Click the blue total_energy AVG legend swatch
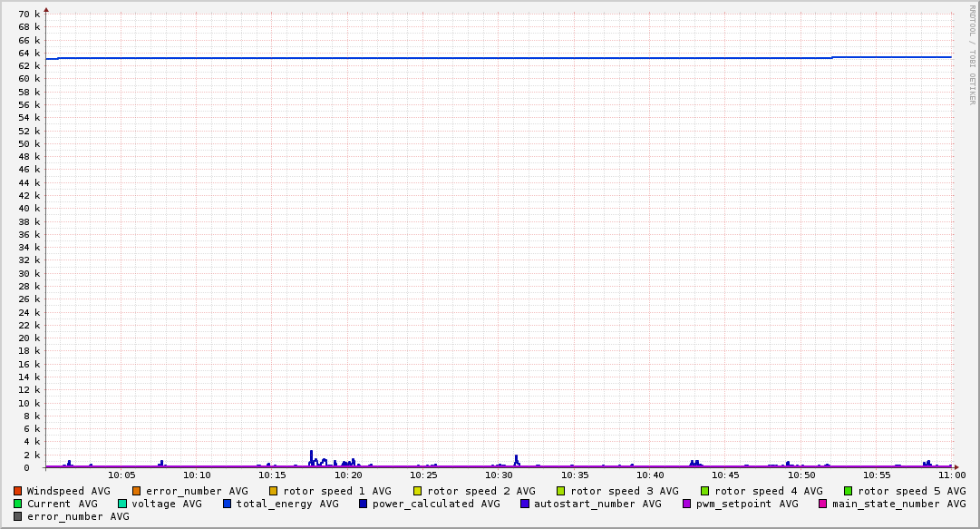The width and height of the screenshot is (980, 529). [x=228, y=504]
